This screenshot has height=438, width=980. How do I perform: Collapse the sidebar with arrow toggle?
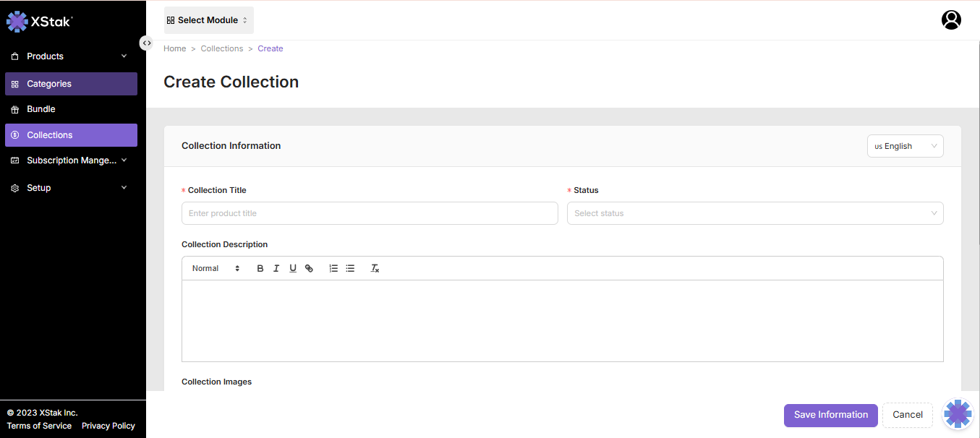[x=147, y=43]
